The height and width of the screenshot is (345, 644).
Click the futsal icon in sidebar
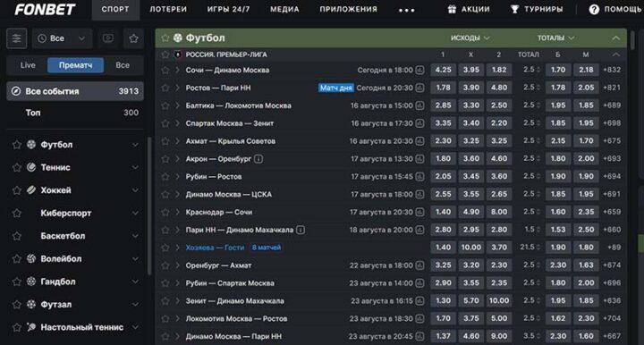(31, 305)
